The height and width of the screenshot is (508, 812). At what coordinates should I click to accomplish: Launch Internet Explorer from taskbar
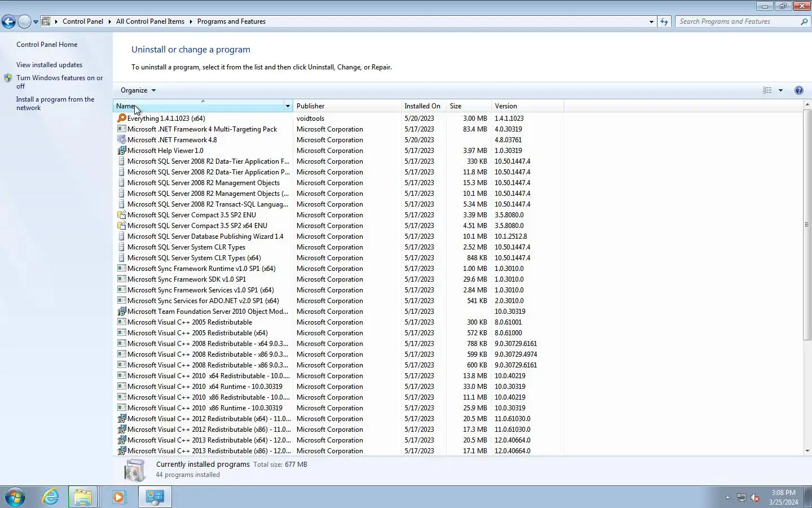pyautogui.click(x=50, y=497)
